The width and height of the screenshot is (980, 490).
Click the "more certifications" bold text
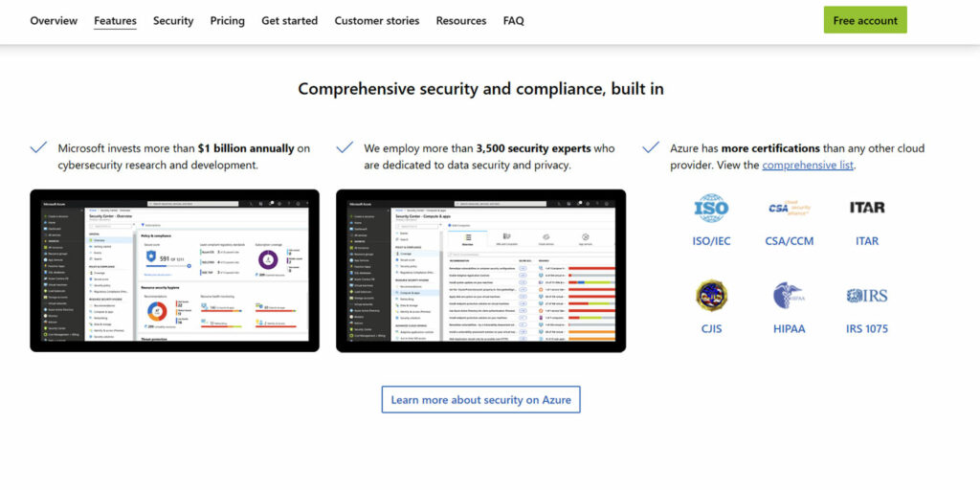click(x=770, y=148)
